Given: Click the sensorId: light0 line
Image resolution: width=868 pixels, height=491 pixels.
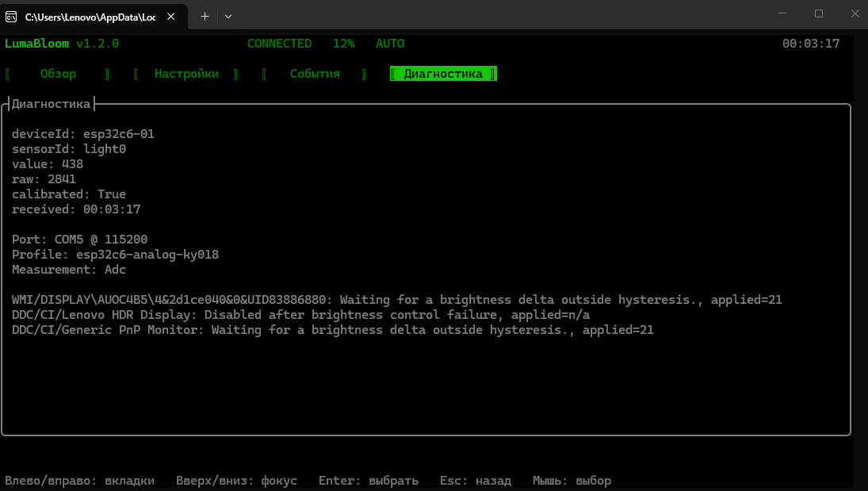Looking at the screenshot, I should 69,149.
